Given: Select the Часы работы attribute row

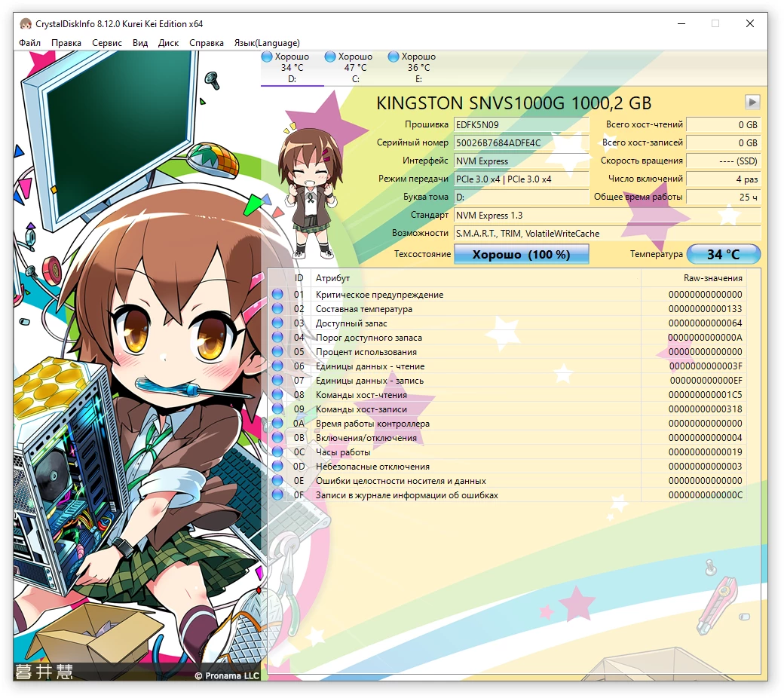Looking at the screenshot, I should pos(507,452).
